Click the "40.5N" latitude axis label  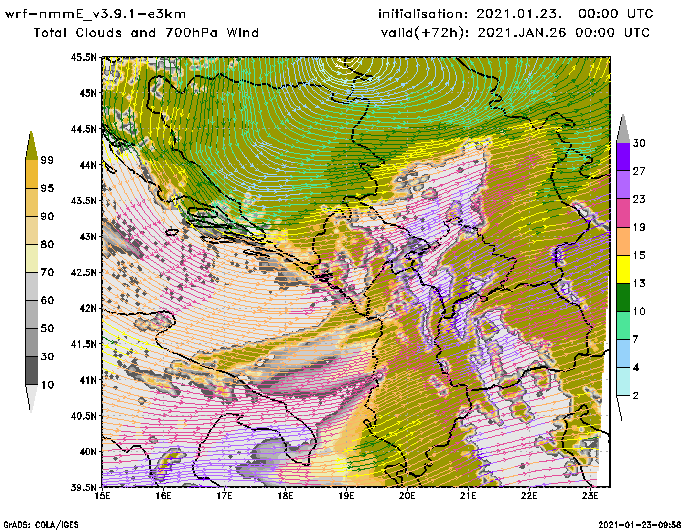coord(83,416)
